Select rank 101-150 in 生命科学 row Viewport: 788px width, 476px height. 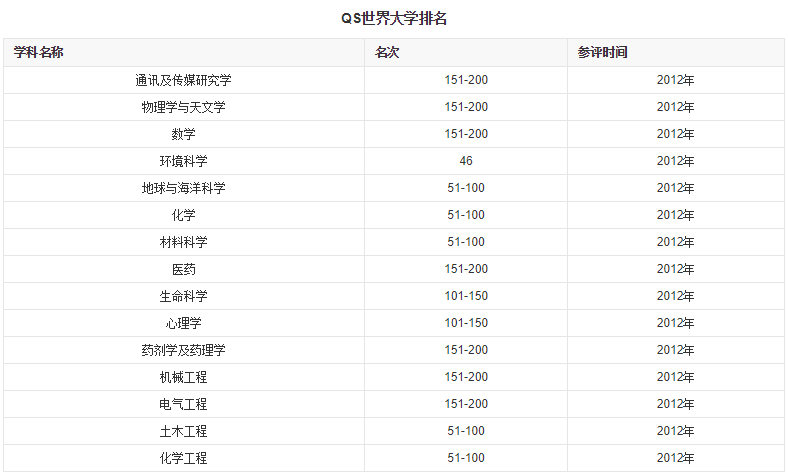point(466,296)
